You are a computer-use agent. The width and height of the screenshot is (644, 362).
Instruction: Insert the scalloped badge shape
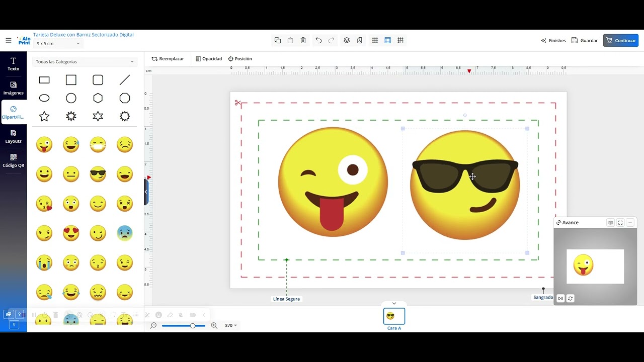pyautogui.click(x=125, y=116)
